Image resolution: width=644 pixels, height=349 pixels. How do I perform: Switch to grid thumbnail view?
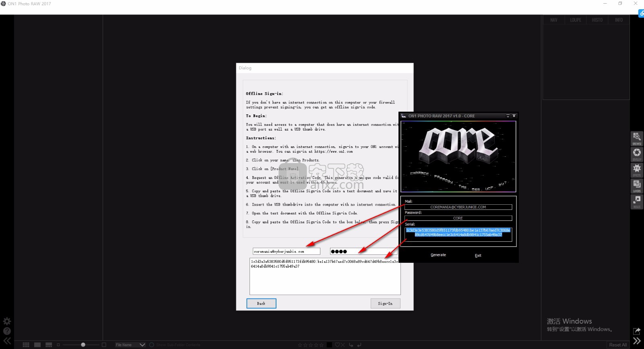pos(26,345)
